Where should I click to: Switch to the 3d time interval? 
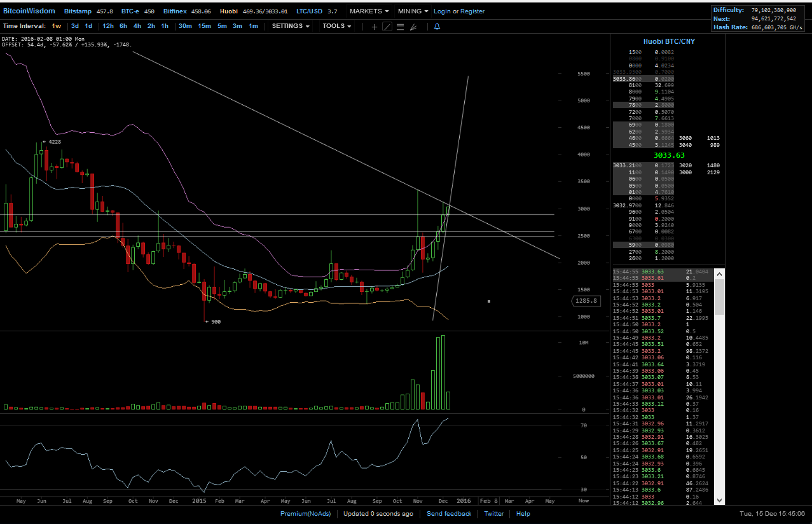pos(75,26)
